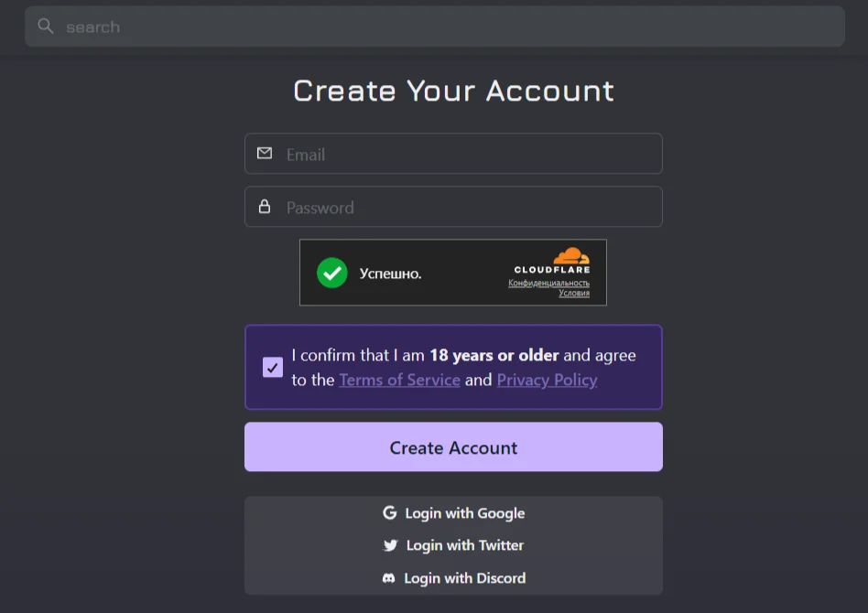This screenshot has width=868, height=613.
Task: Focus the Password input field
Action: pyautogui.click(x=453, y=207)
